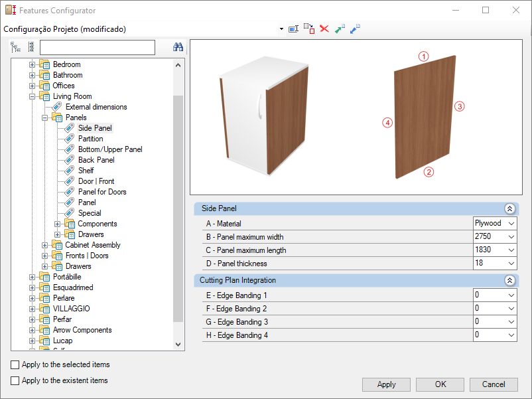Open the Edge Banding 2 dropdown

click(511, 308)
